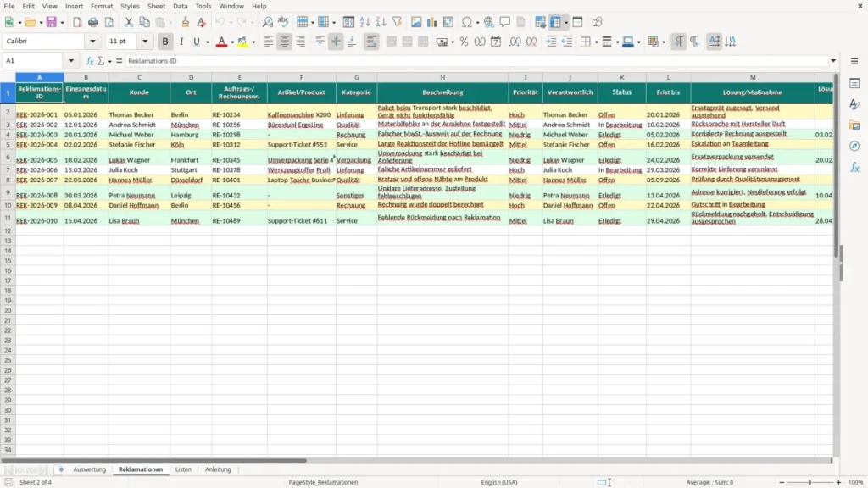Align text right

click(x=301, y=42)
